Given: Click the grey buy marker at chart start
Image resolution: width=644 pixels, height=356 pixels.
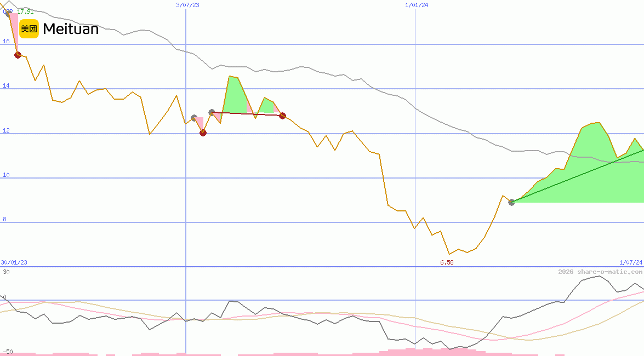Looking at the screenshot, I should (8, 13).
